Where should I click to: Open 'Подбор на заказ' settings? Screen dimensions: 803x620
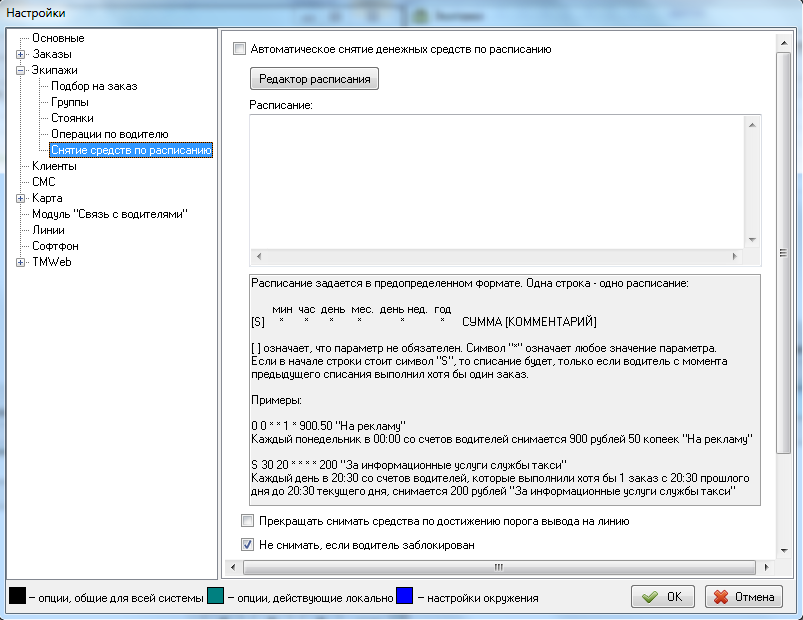pos(94,86)
